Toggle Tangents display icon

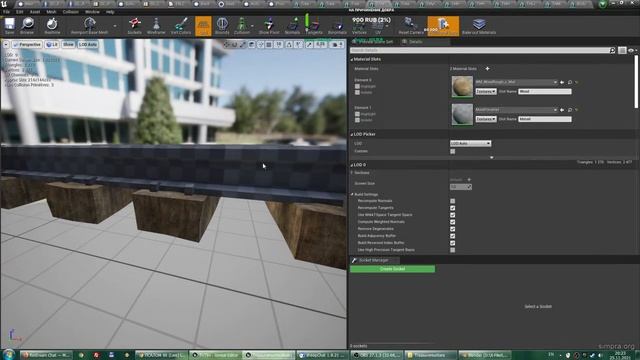pos(313,25)
